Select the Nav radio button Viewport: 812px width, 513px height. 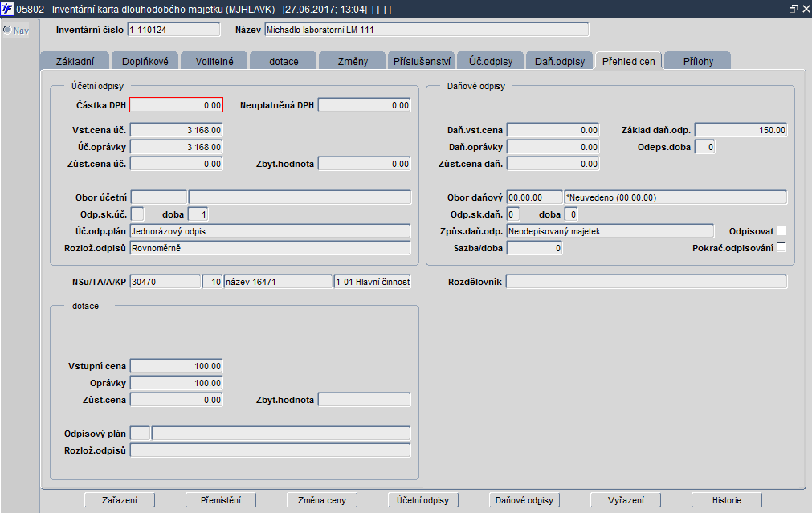click(7, 30)
